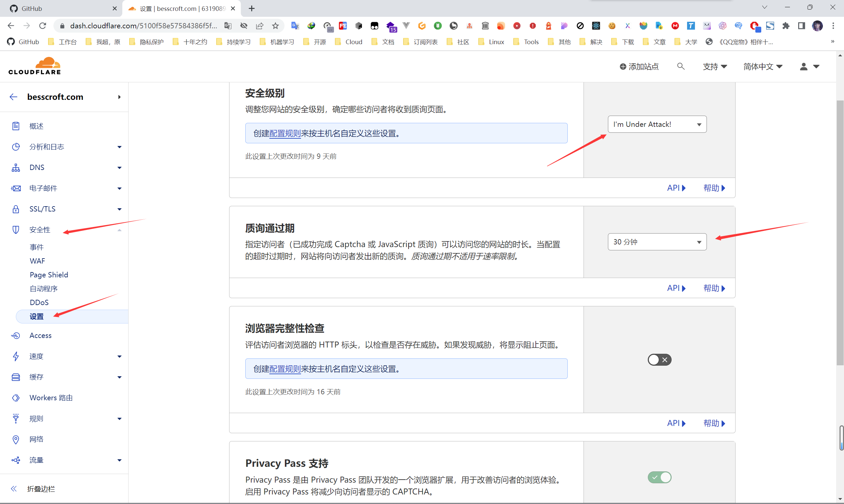
Task: Click the share icon in address bar
Action: 260,26
